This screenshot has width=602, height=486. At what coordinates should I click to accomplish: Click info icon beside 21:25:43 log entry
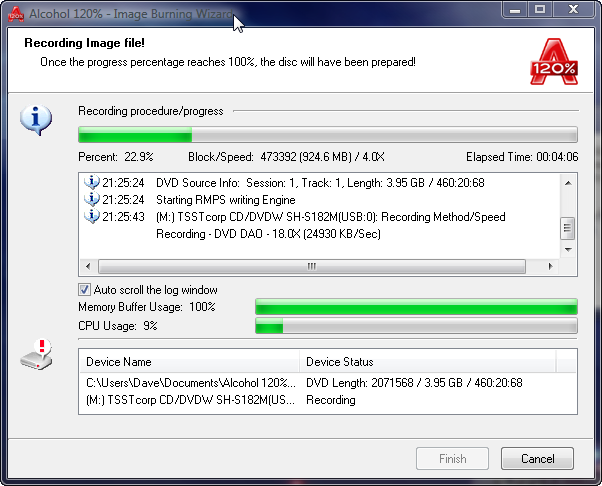(x=92, y=216)
